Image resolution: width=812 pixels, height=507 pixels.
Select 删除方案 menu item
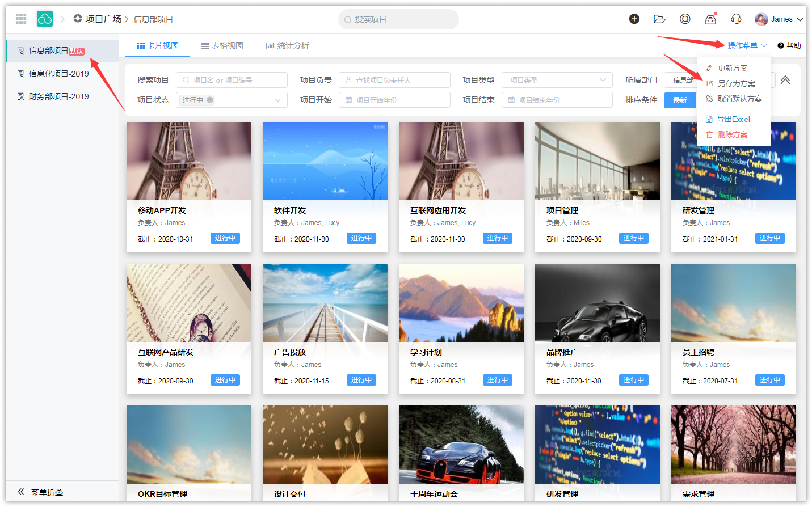click(734, 134)
